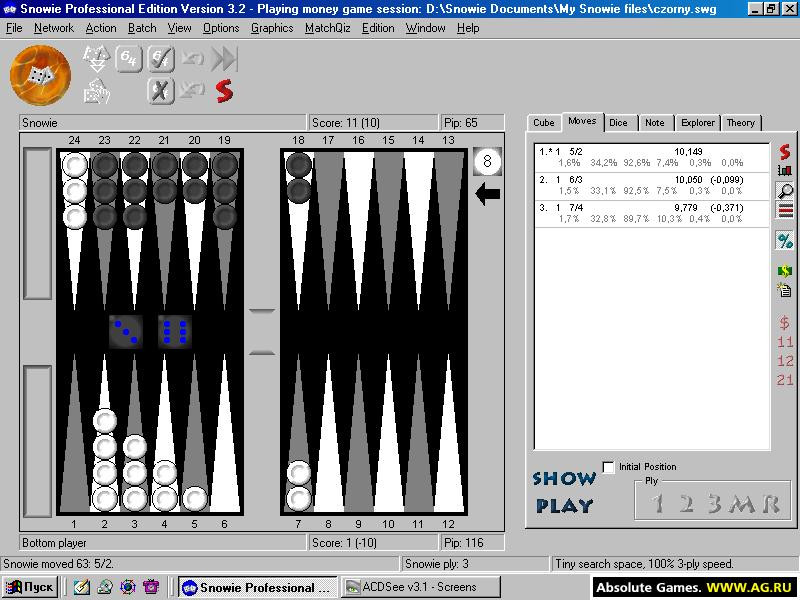Click the die showing three
This screenshot has width=800, height=600.
pyautogui.click(x=126, y=332)
